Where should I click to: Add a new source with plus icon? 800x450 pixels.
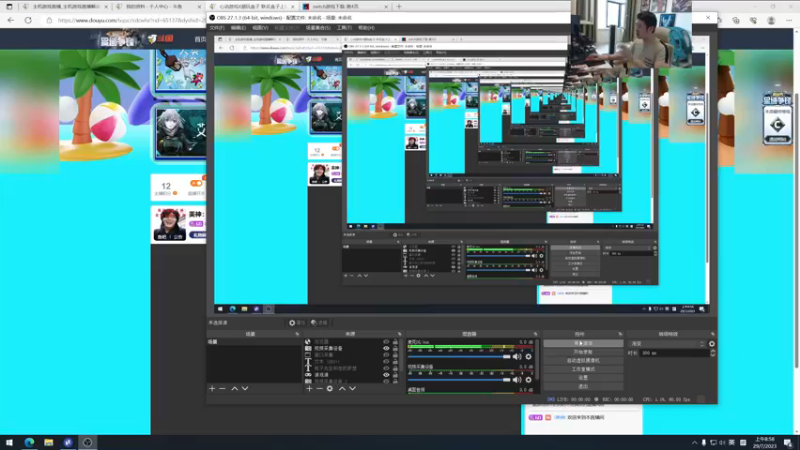309,389
